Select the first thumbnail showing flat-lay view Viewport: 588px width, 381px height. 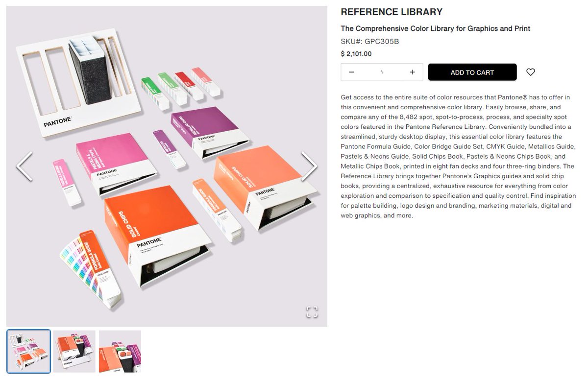point(28,352)
